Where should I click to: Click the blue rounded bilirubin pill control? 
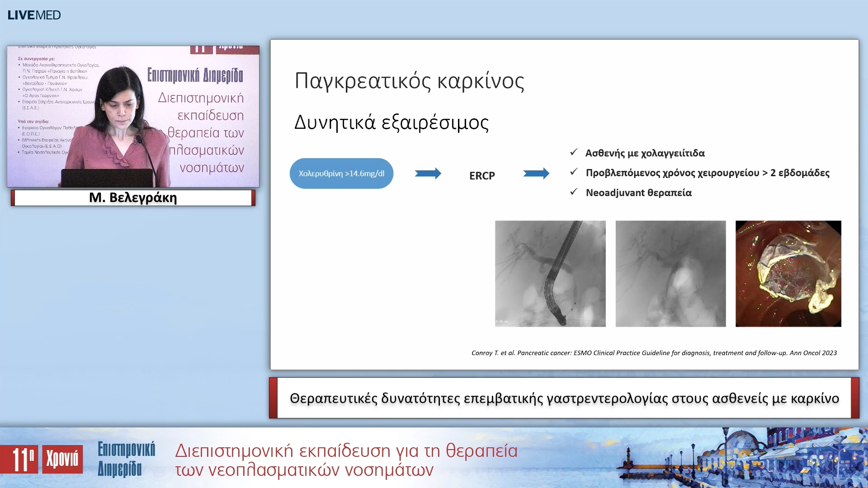tap(341, 173)
